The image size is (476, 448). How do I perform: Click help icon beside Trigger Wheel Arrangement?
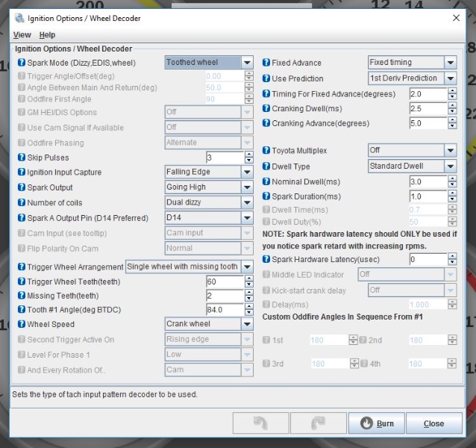[x=22, y=267]
